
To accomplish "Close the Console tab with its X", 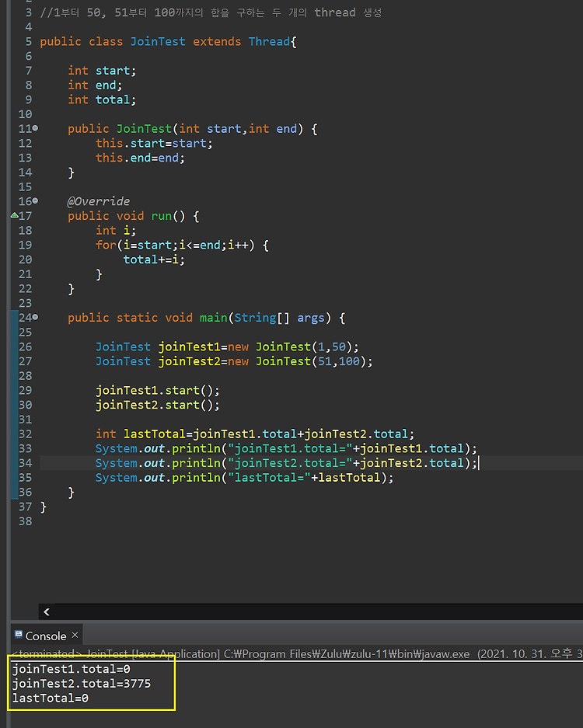I will tap(75, 635).
